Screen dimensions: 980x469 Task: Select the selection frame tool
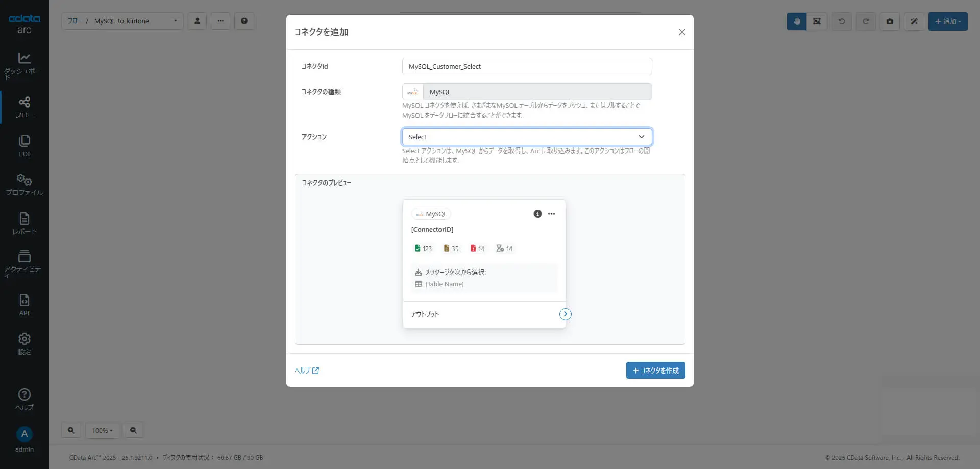tap(817, 21)
